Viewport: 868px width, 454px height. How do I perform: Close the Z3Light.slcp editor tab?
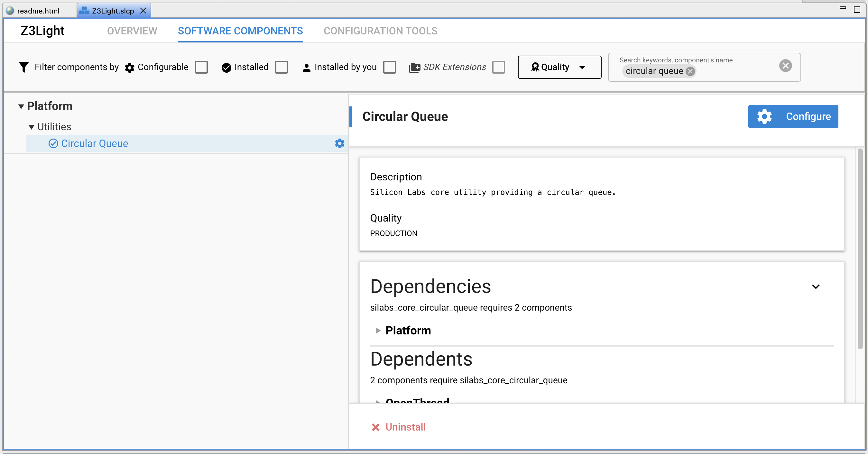pyautogui.click(x=143, y=11)
